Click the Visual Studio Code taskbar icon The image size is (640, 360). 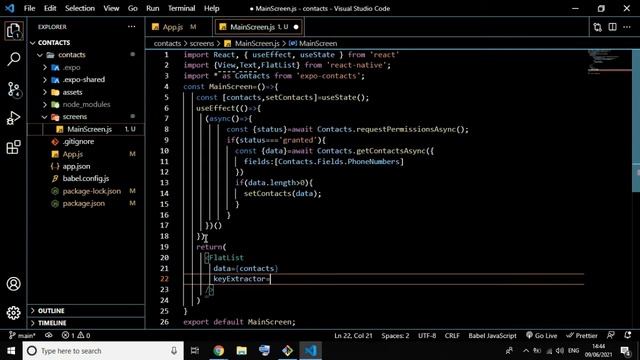tap(310, 351)
